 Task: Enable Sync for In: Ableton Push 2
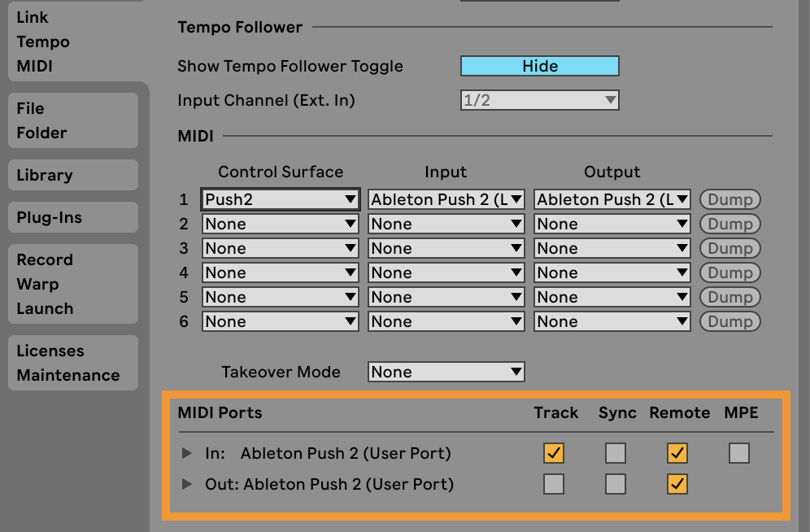click(x=616, y=453)
